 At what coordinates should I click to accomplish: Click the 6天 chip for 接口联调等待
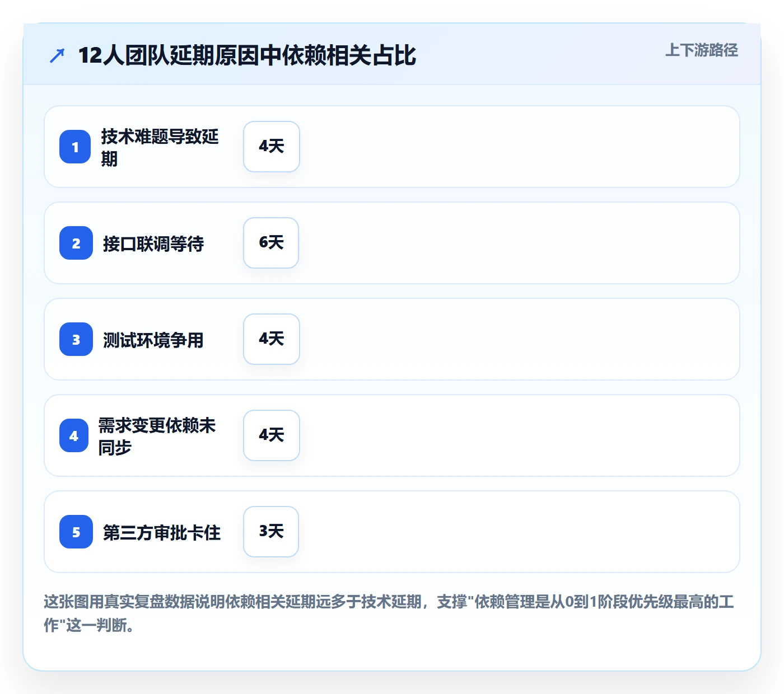271,243
